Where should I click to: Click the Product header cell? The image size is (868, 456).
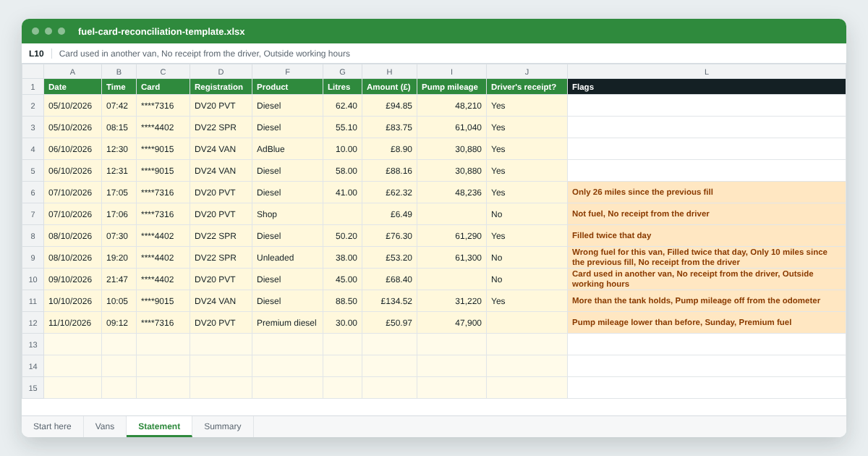[x=287, y=87]
